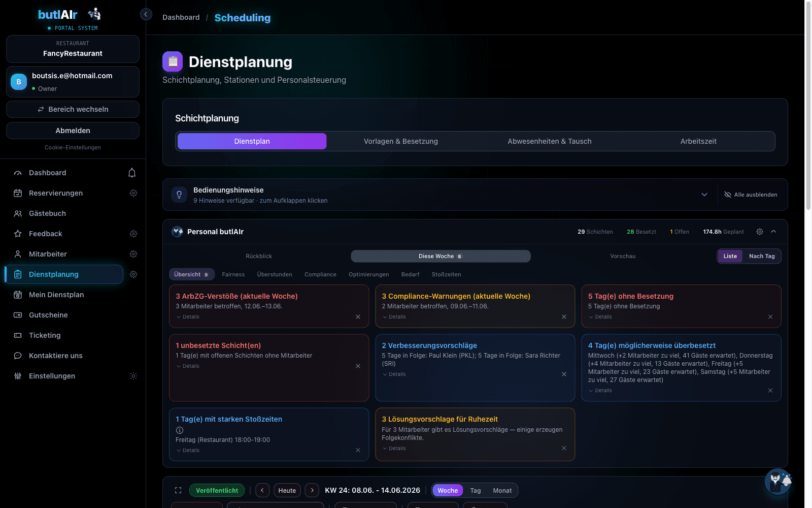Open Reservierungen settings gear

point(133,193)
